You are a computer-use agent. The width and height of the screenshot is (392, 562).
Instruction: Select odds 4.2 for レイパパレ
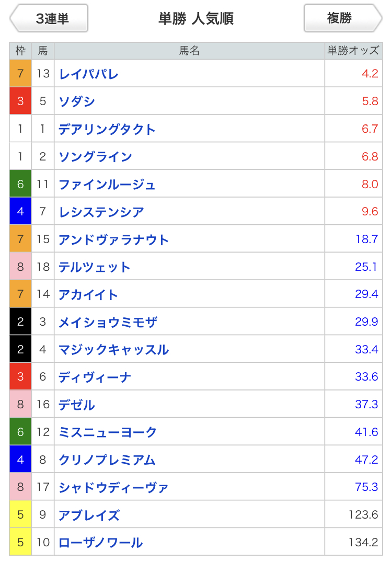pos(370,74)
